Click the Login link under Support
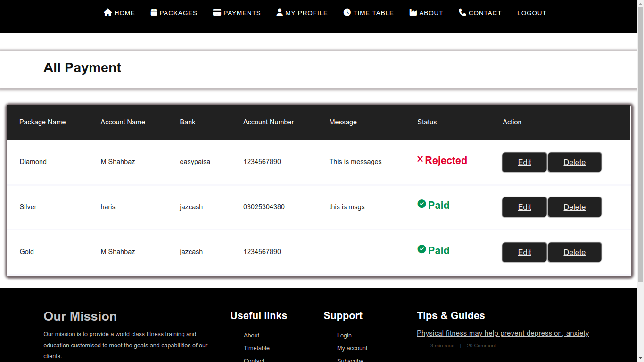The height and width of the screenshot is (362, 644). click(344, 336)
